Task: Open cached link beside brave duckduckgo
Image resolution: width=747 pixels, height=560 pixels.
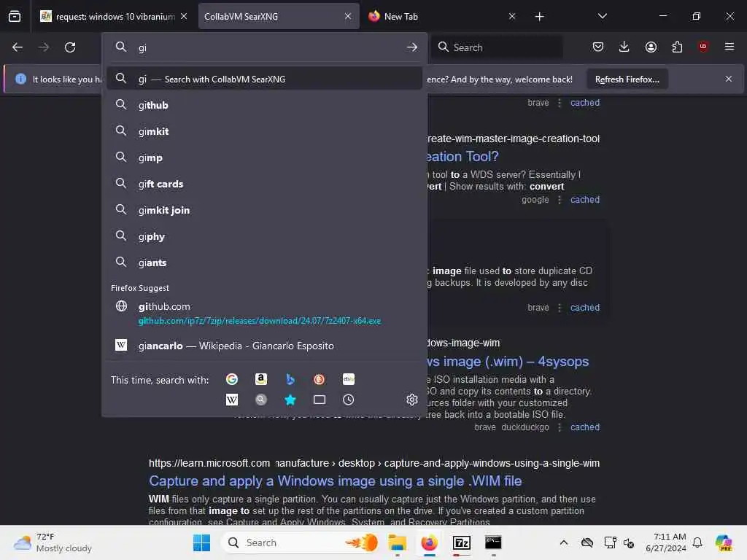Action: (x=585, y=427)
